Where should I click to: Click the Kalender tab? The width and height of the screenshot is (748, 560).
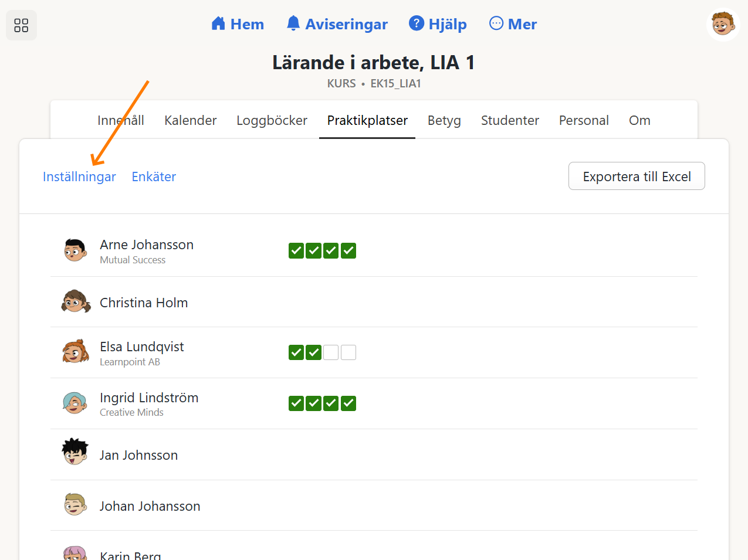[x=190, y=120]
